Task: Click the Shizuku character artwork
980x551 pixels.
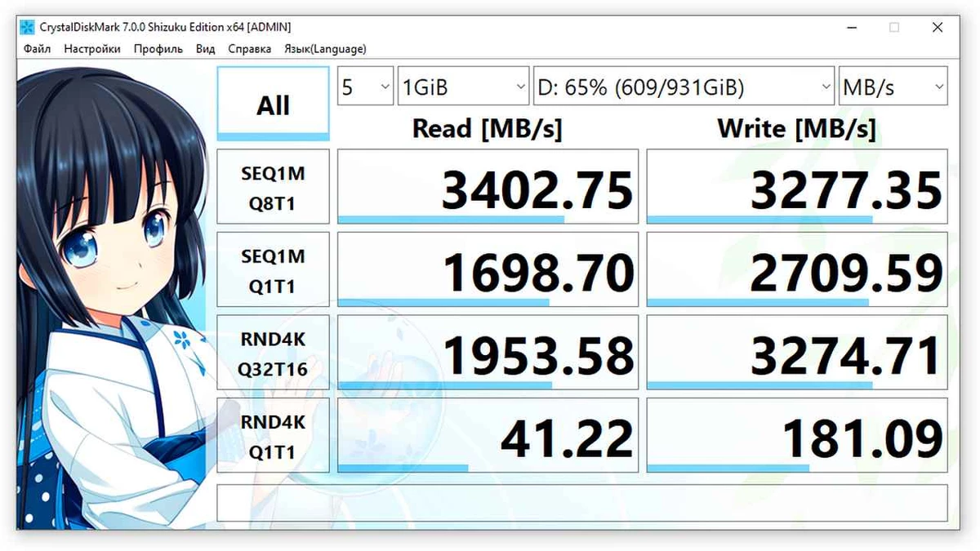Action: (x=114, y=298)
